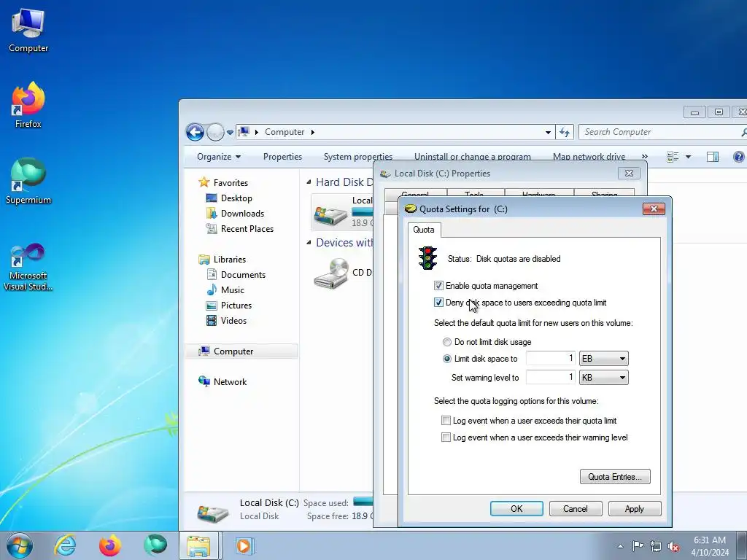Click the muted volume tray icon

[x=673, y=546]
